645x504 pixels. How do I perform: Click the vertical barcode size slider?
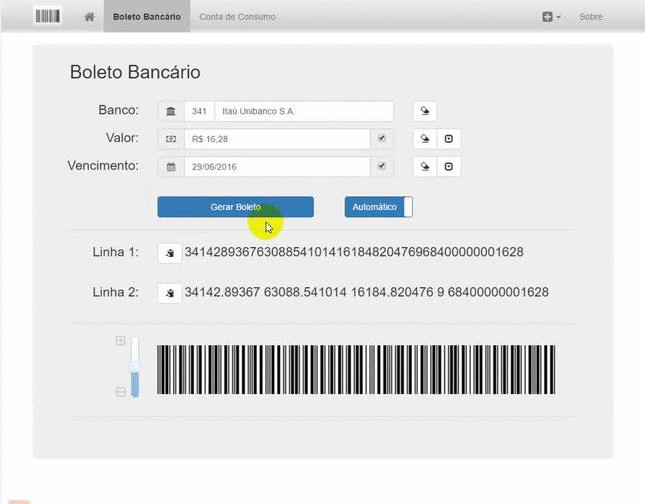pos(135,366)
